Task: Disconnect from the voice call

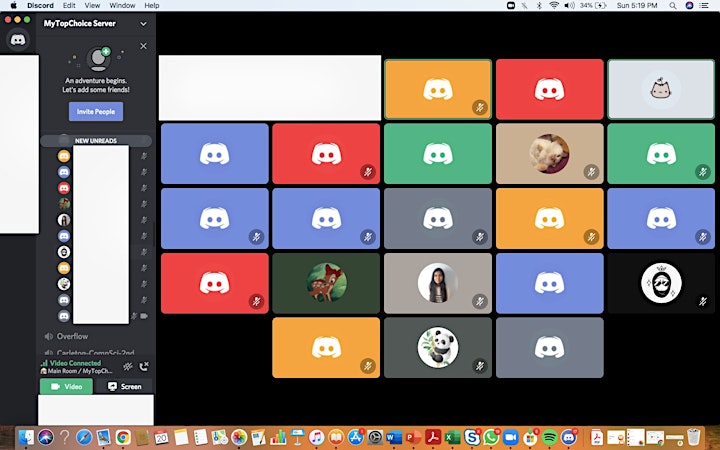Action: pyautogui.click(x=144, y=366)
